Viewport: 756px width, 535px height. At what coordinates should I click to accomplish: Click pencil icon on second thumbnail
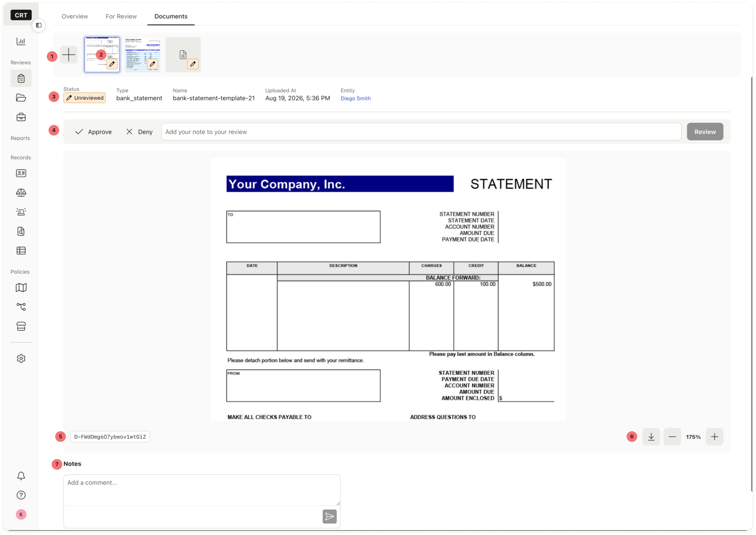point(153,64)
